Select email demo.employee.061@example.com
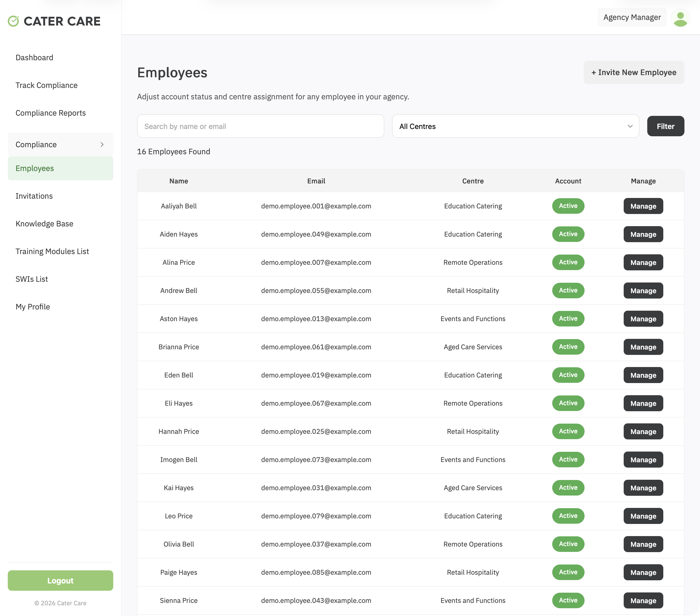The height and width of the screenshot is (616, 700). tap(316, 347)
